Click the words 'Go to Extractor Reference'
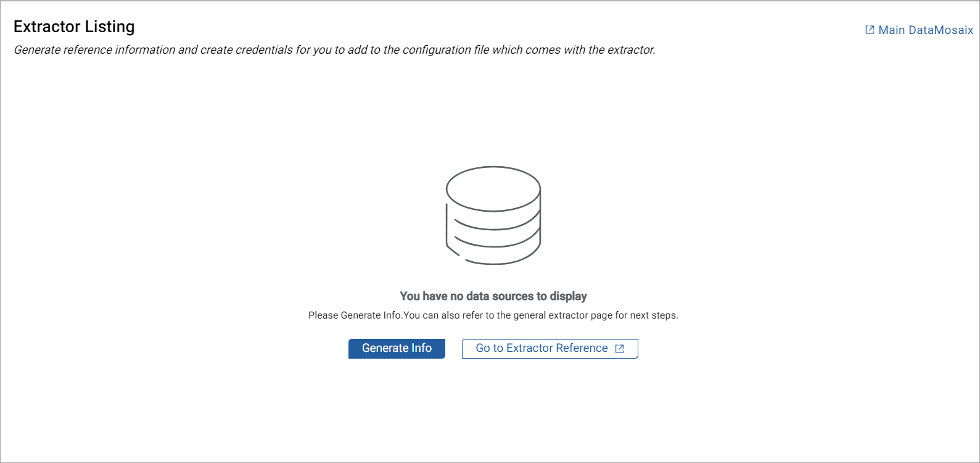980x463 pixels. [x=541, y=348]
